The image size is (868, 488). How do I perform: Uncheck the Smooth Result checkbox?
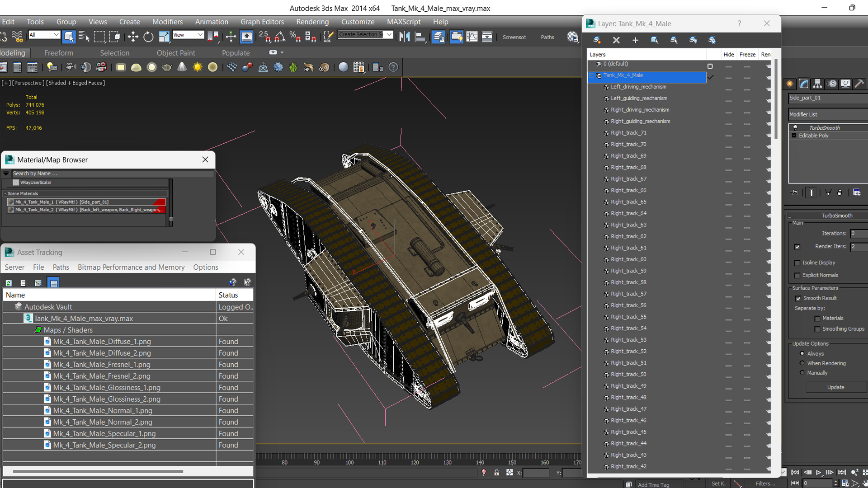click(x=798, y=298)
